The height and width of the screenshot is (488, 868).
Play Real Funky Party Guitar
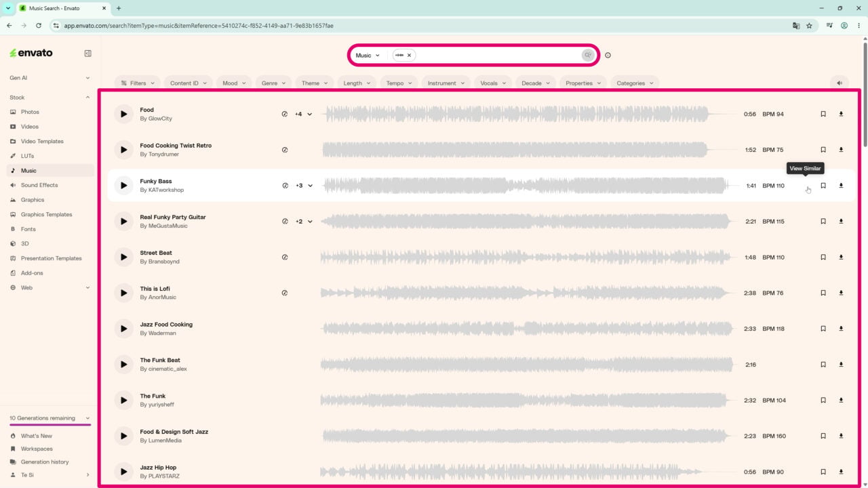[123, 221]
